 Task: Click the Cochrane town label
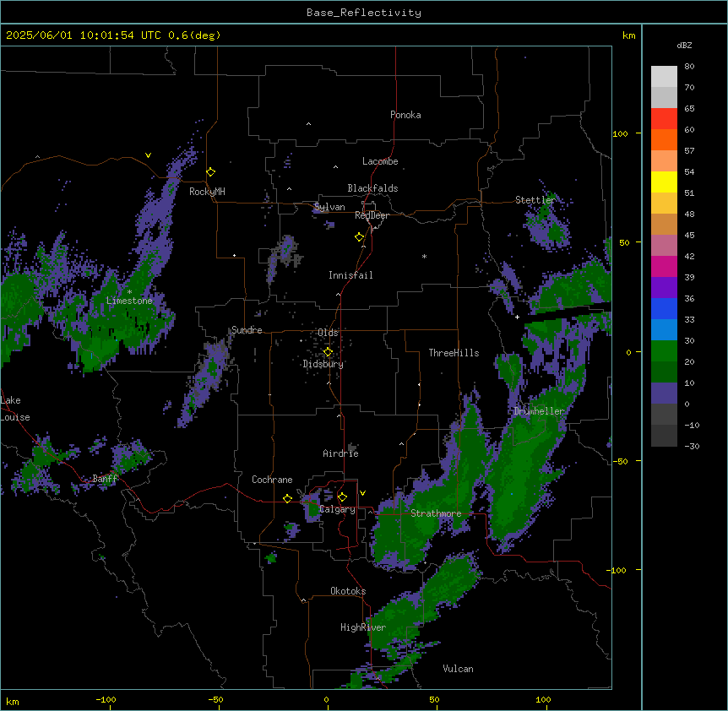point(272,480)
